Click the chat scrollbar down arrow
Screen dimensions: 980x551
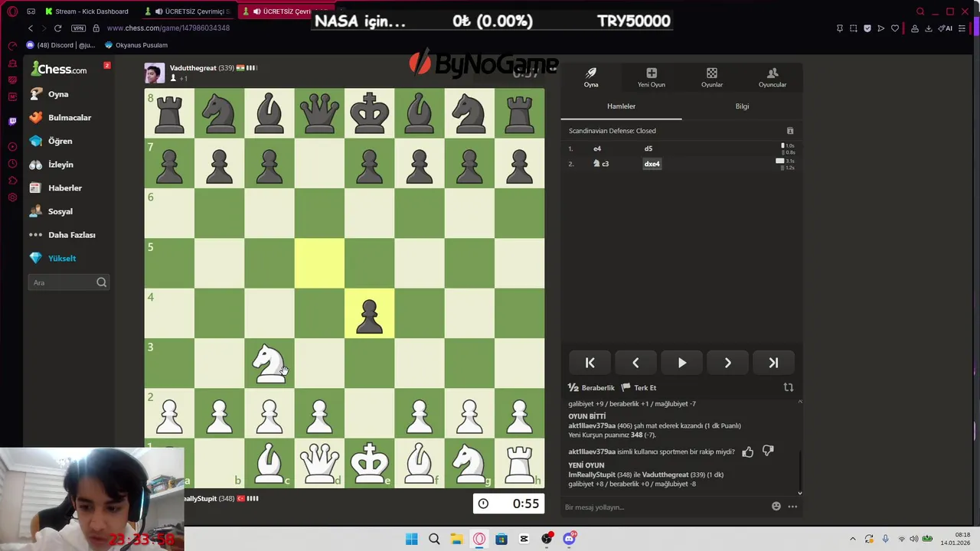tap(800, 493)
